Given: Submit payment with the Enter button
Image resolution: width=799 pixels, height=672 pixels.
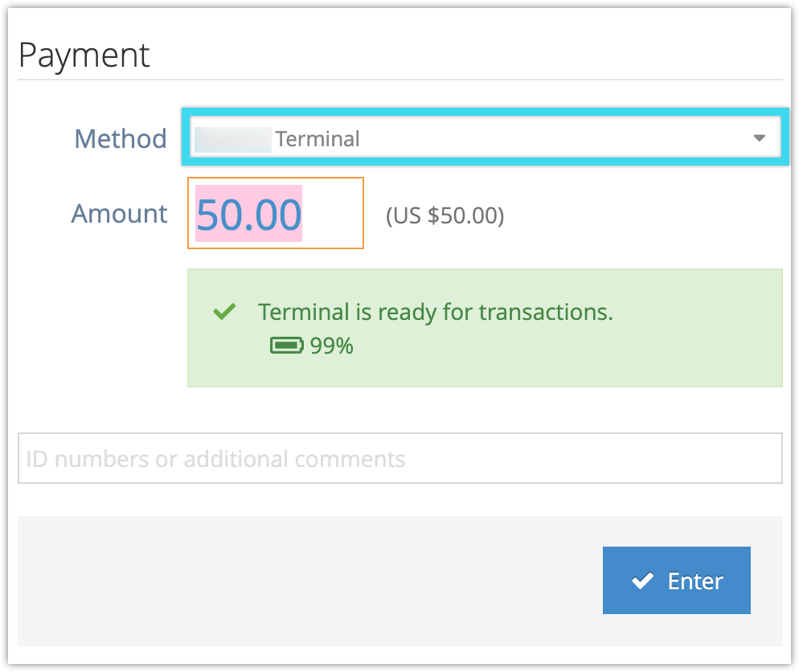Looking at the screenshot, I should click(x=676, y=580).
